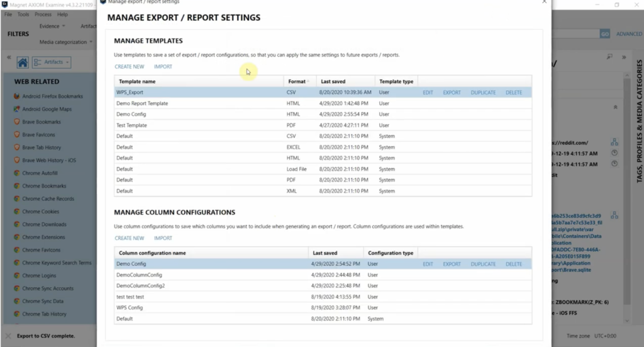Click the Chrome Cache Records icon

17,198
